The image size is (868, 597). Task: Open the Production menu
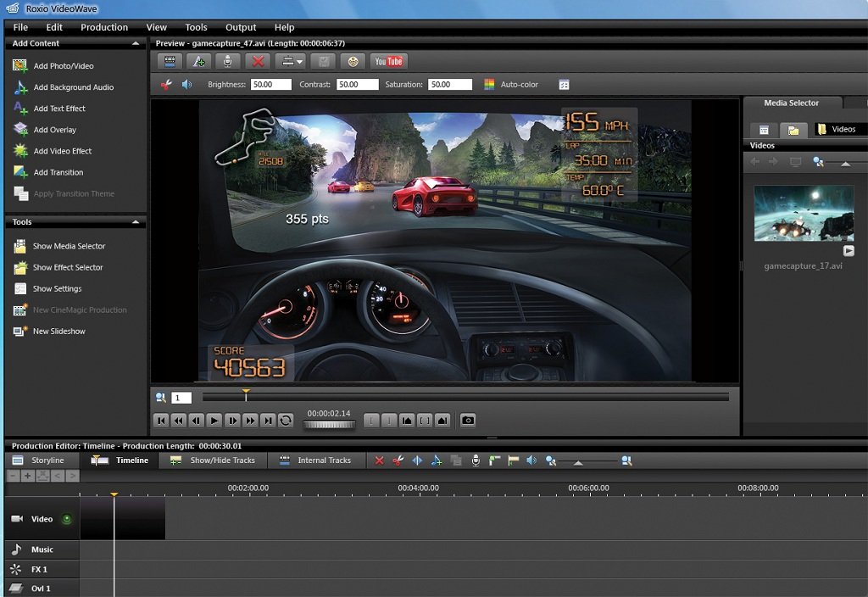[x=104, y=27]
